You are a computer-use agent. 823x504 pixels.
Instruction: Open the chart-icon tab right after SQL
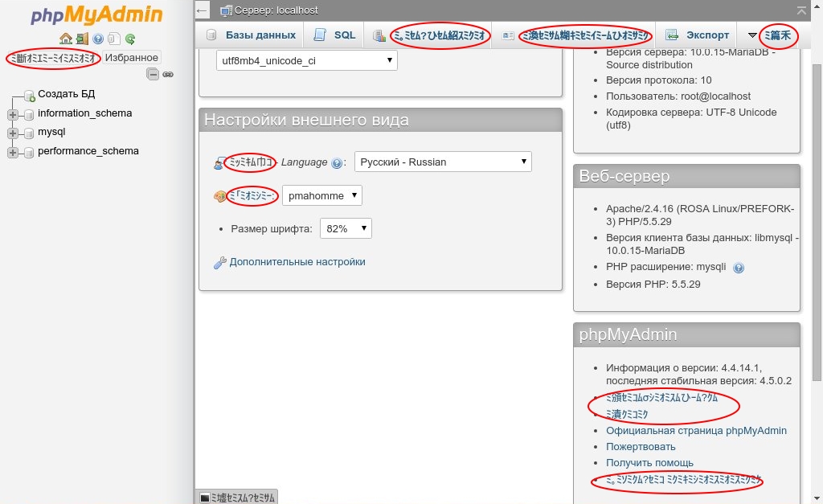click(x=428, y=35)
